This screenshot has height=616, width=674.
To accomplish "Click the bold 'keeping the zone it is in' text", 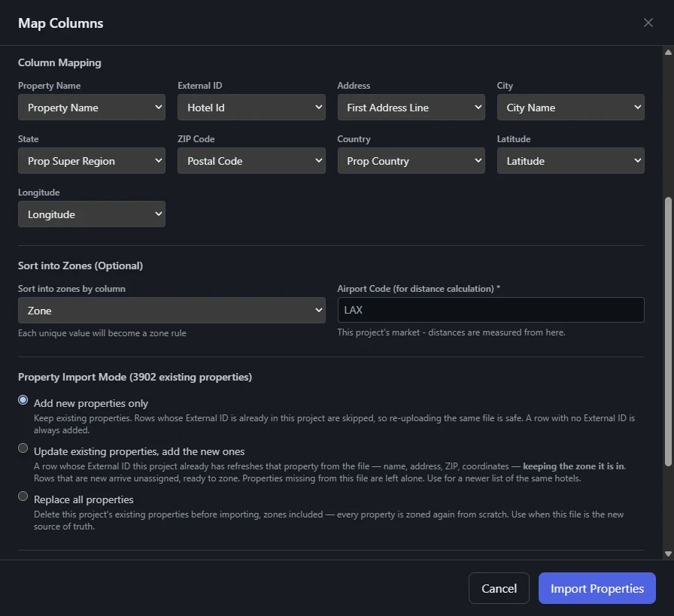I will click(x=573, y=466).
